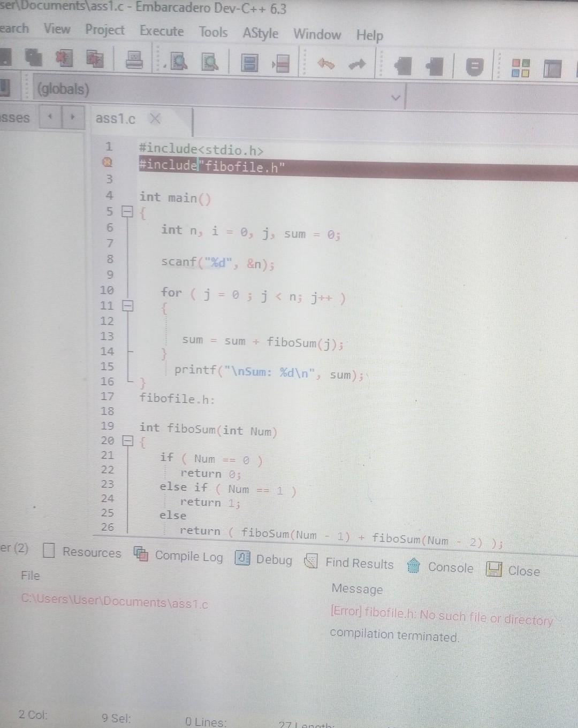
Task: Switch to the Console tab
Action: tap(451, 568)
